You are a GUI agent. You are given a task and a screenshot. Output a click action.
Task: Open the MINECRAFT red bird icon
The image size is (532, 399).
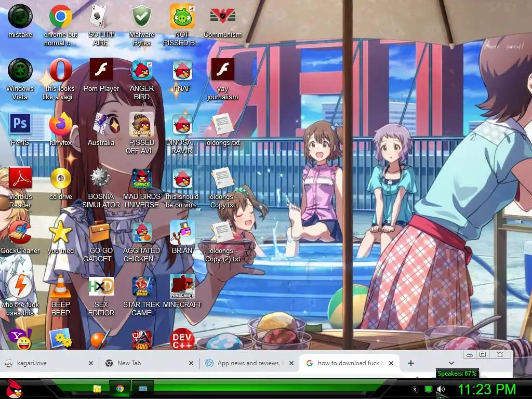point(182,291)
